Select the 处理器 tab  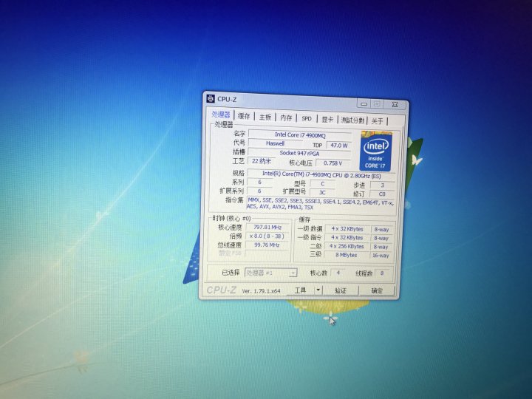pyautogui.click(x=221, y=115)
